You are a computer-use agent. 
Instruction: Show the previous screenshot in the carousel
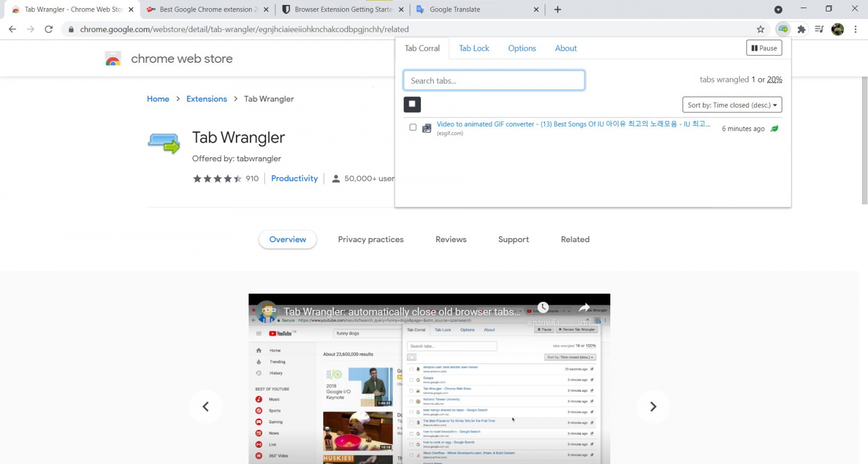[206, 407]
